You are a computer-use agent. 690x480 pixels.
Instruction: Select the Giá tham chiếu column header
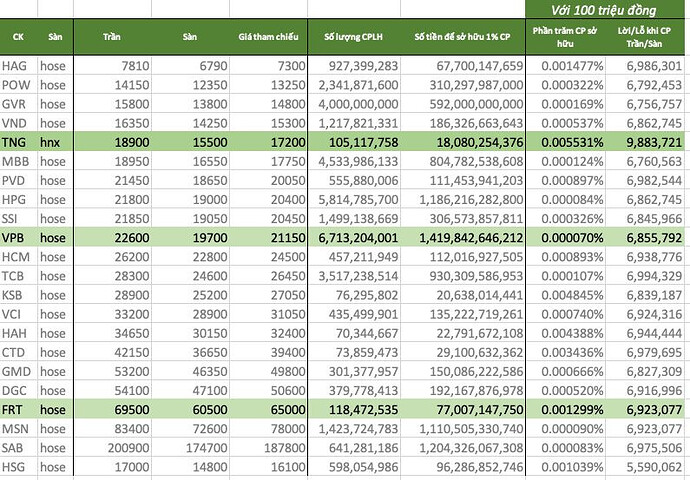click(x=270, y=36)
